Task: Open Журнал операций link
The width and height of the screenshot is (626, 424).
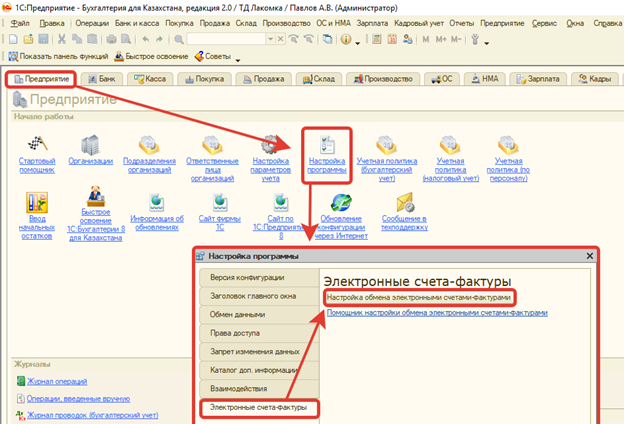Action: 57,381
